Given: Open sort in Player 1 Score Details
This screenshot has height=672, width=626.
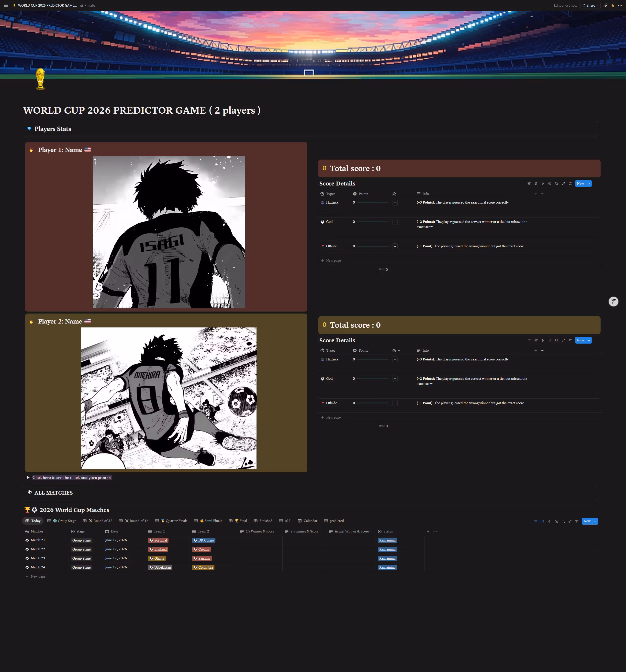Looking at the screenshot, I should coord(536,184).
